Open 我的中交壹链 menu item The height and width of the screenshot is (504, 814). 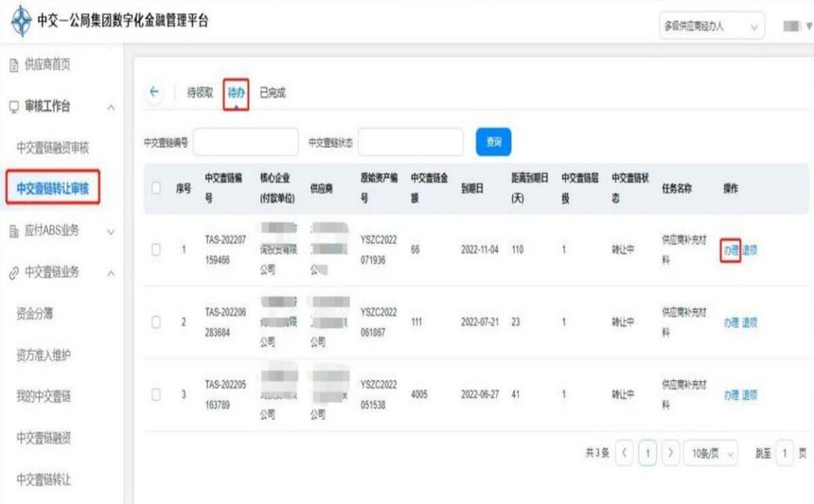44,396
